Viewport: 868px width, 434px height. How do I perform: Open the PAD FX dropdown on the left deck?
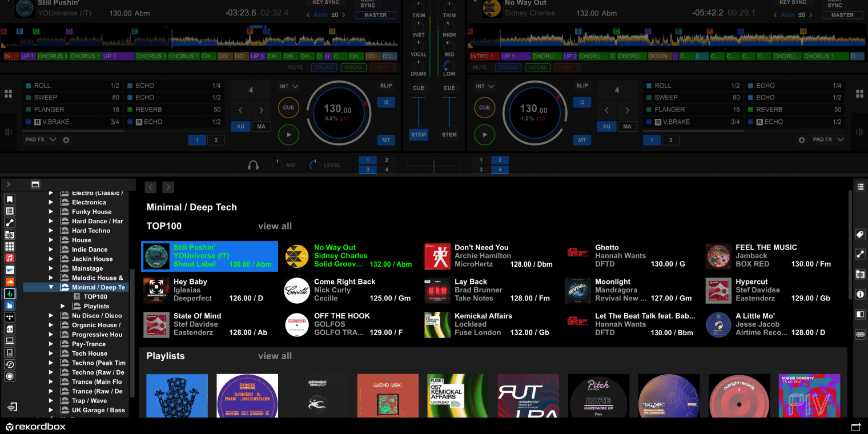pos(52,139)
